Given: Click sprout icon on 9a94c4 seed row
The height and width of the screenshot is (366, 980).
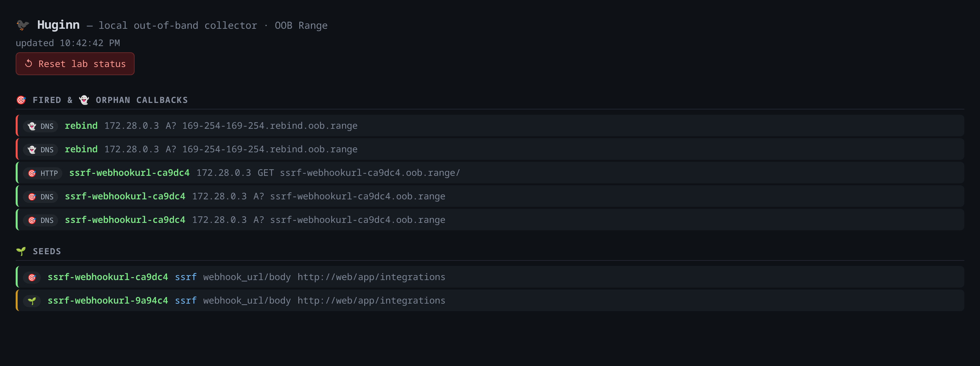Looking at the screenshot, I should (32, 301).
